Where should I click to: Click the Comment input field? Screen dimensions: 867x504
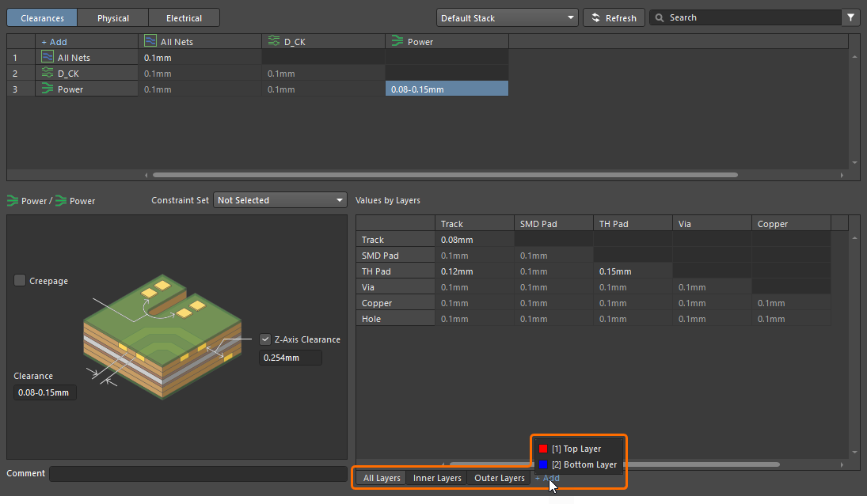(x=198, y=473)
